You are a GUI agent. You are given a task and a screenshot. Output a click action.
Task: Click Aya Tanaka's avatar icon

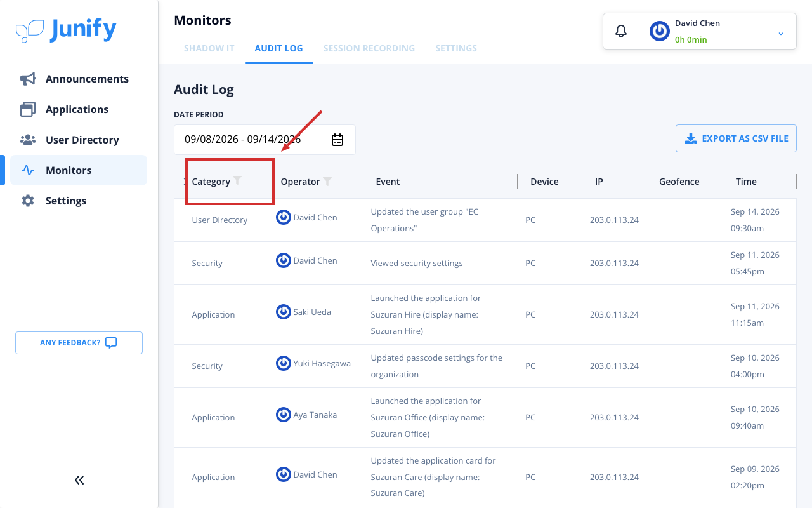coord(284,415)
